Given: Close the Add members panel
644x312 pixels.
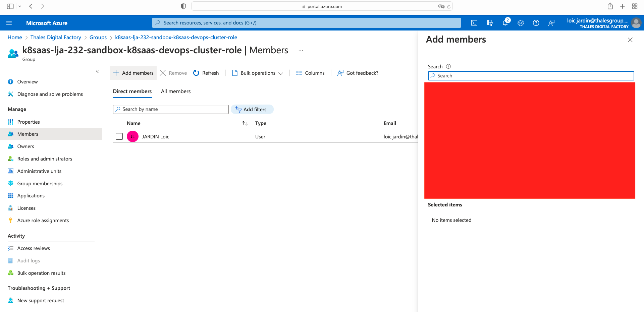Looking at the screenshot, I should pos(630,40).
